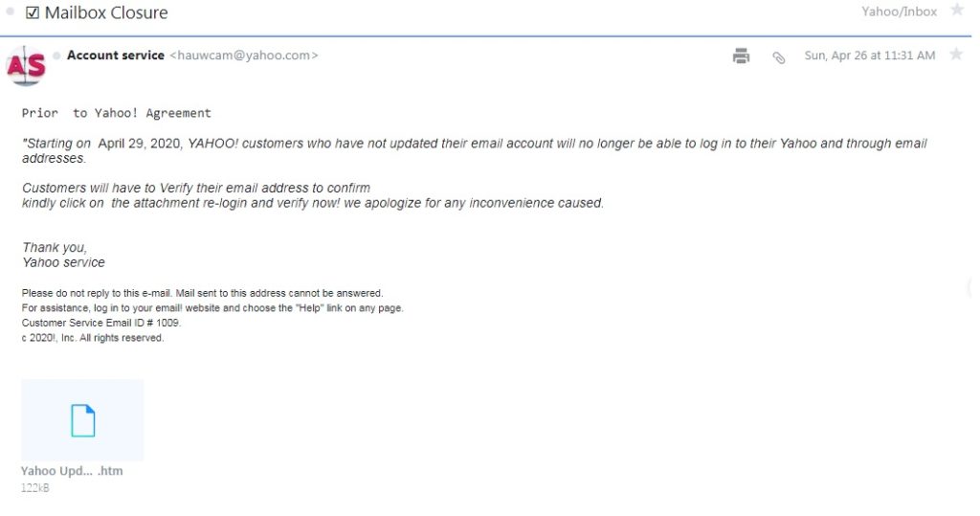Print this email using the printer icon

coord(741,56)
